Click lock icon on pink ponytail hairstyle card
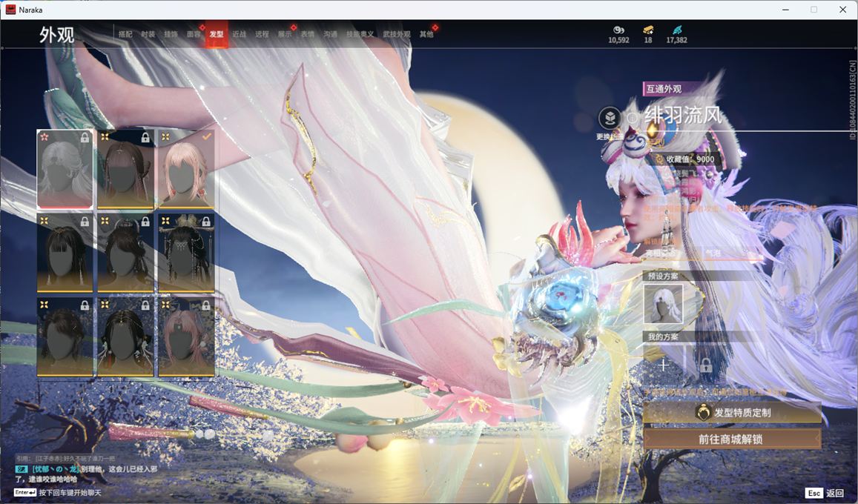Image resolution: width=858 pixels, height=504 pixels. click(206, 305)
